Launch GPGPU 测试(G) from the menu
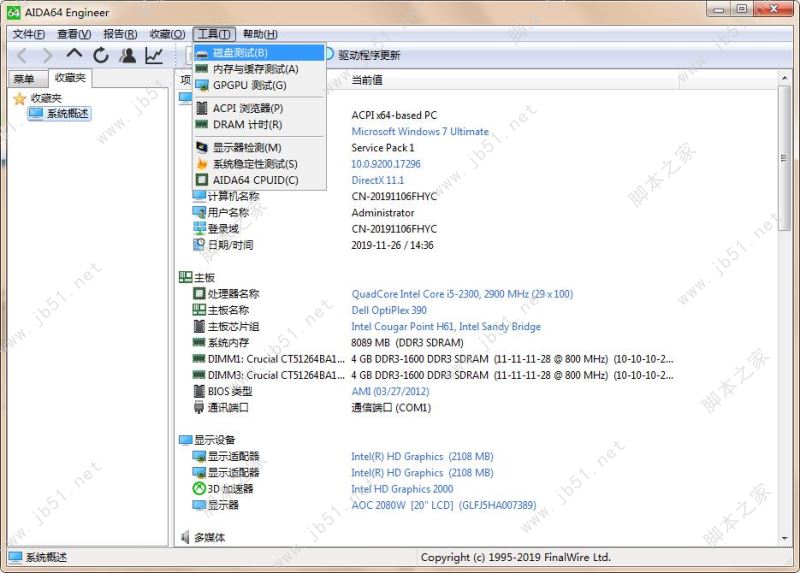The image size is (800, 573). (x=259, y=85)
